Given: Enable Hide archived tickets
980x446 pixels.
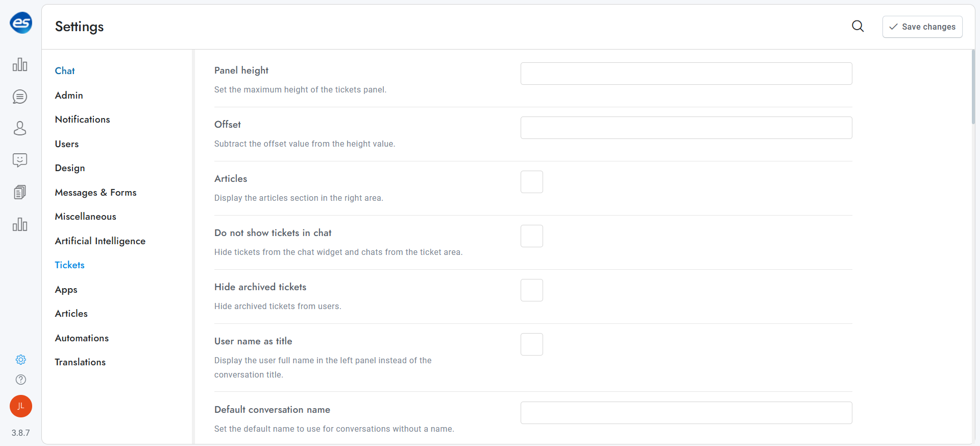Looking at the screenshot, I should click(x=532, y=290).
